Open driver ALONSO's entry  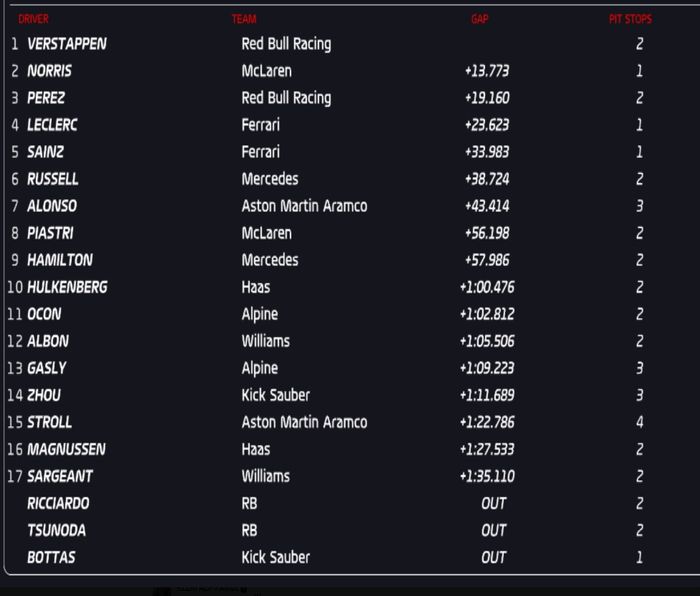pyautogui.click(x=52, y=206)
